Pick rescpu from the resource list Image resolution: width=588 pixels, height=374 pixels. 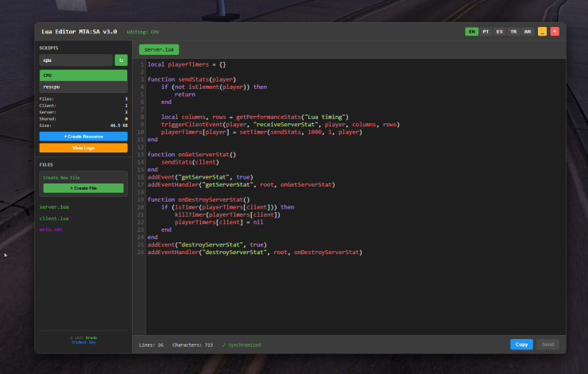coord(83,86)
